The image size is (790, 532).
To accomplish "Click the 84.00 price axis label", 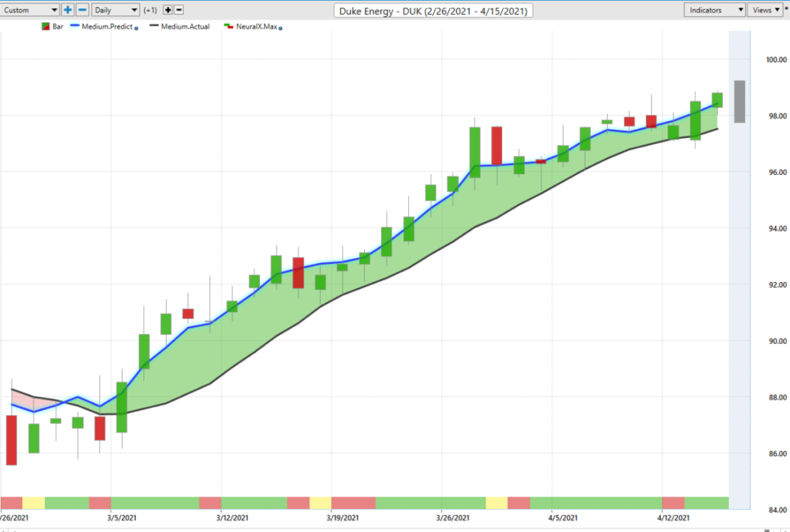I will point(776,510).
